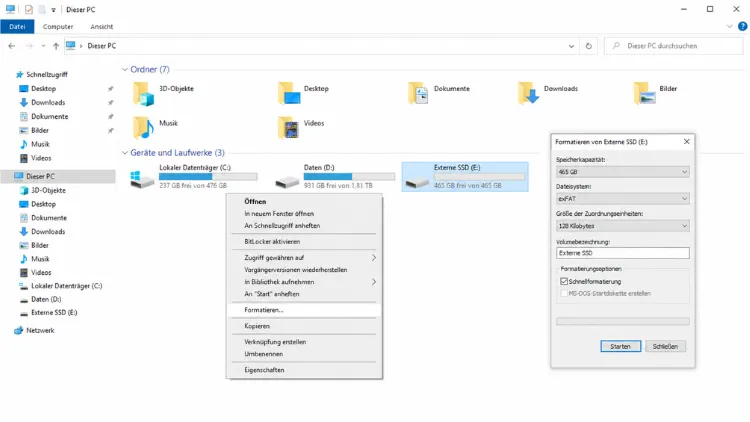The height and width of the screenshot is (422, 750).
Task: Switch to the Ansicht ribbon tab
Action: (101, 26)
